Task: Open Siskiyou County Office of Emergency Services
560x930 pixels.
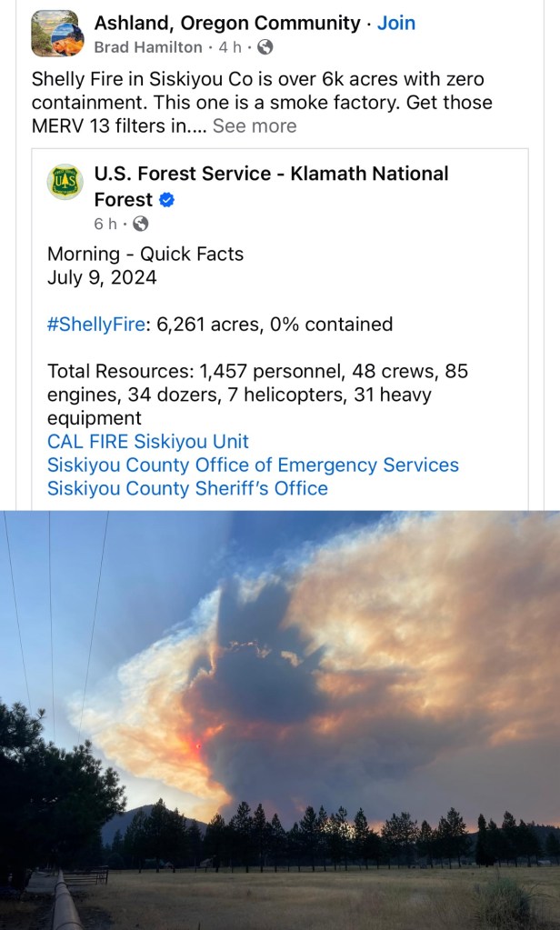Action: coord(253,465)
